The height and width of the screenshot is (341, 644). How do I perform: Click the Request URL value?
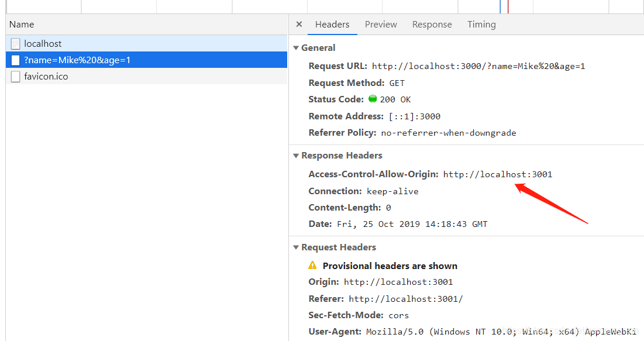coord(478,66)
